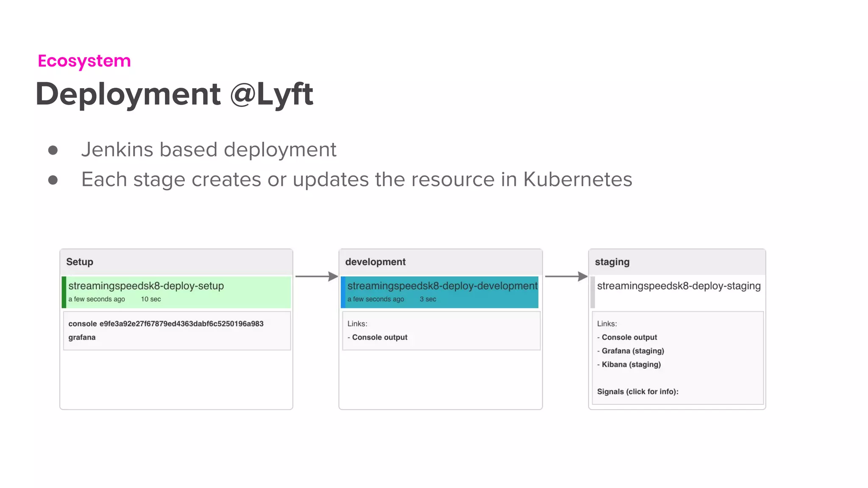Click Signals (click for info) label

tap(637, 391)
